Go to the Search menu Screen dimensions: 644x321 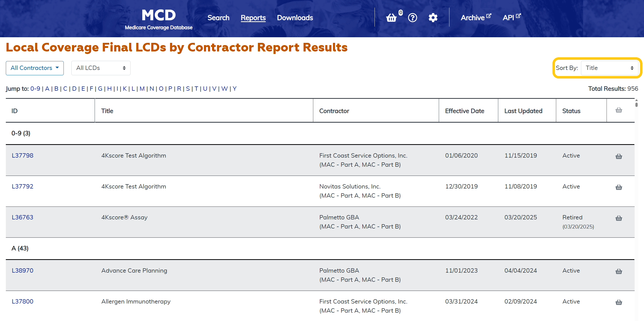pyautogui.click(x=218, y=18)
